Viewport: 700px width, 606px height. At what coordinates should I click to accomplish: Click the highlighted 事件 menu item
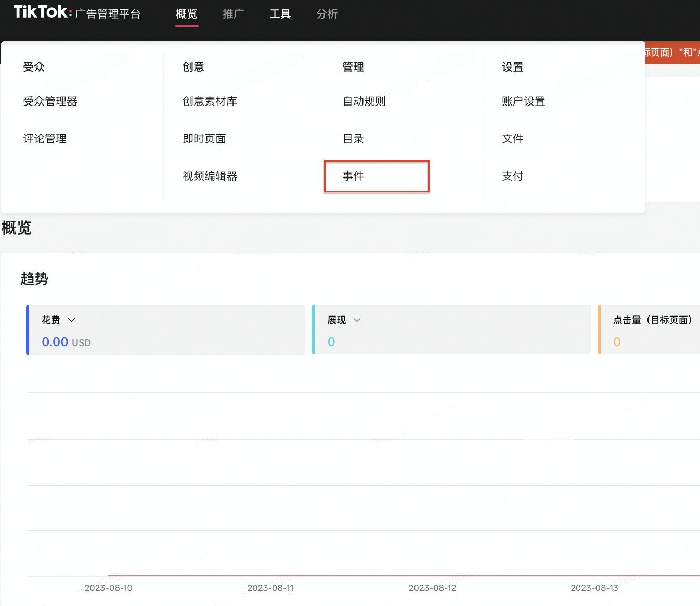[353, 176]
